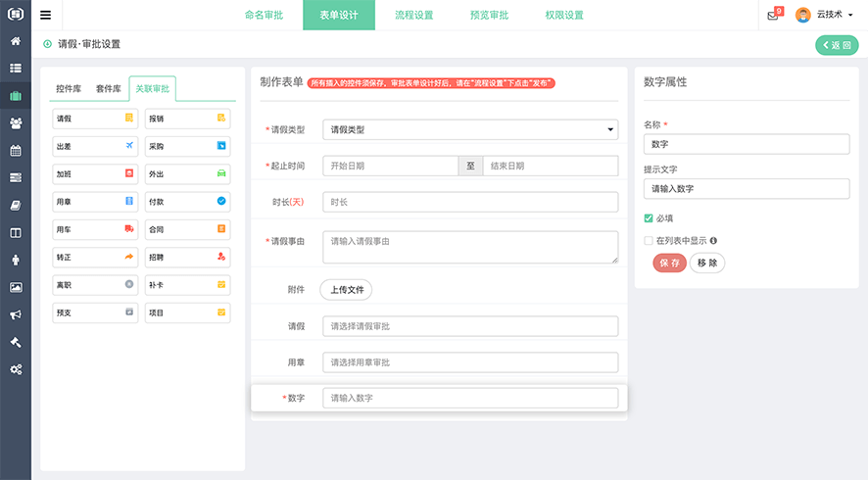
Task: Open the 请假类型 dropdown
Action: point(470,129)
